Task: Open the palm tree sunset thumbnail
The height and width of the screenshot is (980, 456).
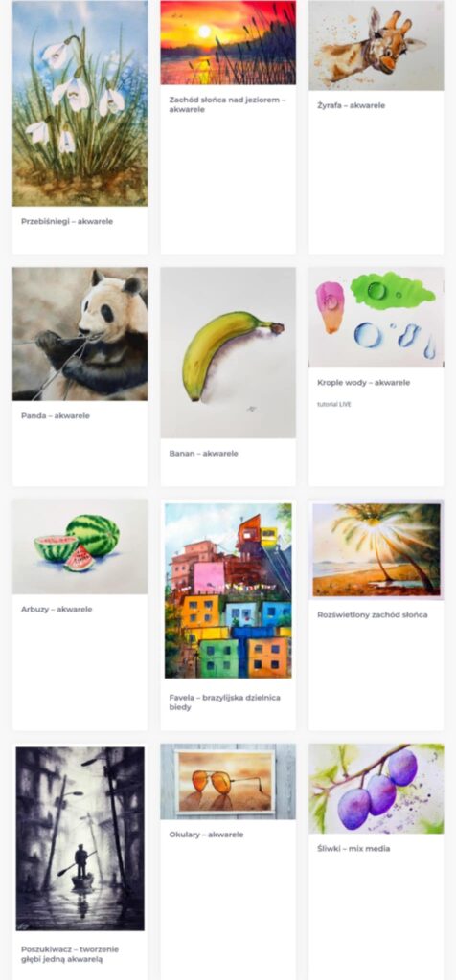Action: click(x=376, y=550)
